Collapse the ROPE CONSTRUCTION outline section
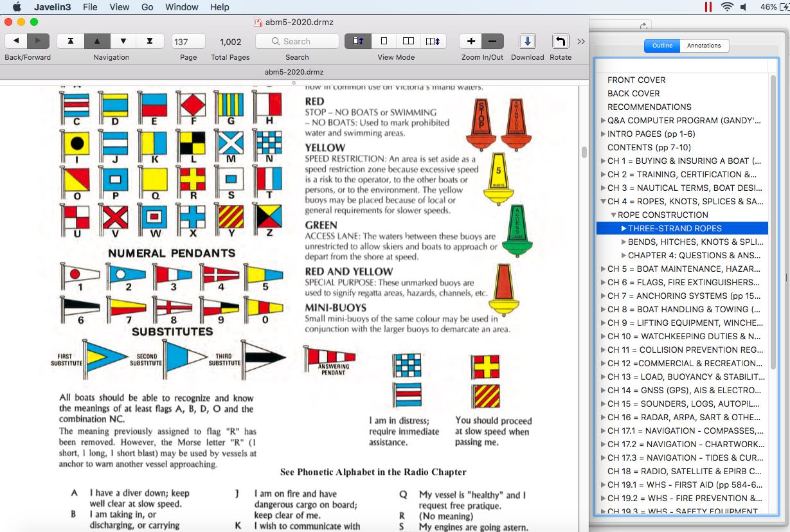Image resolution: width=790 pixels, height=532 pixels. coord(613,215)
